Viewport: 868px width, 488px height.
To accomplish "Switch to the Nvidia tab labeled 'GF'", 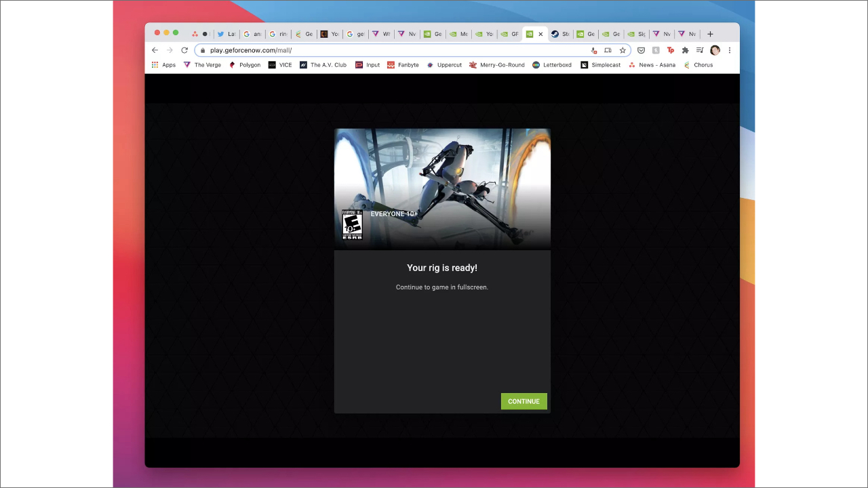I will point(510,34).
